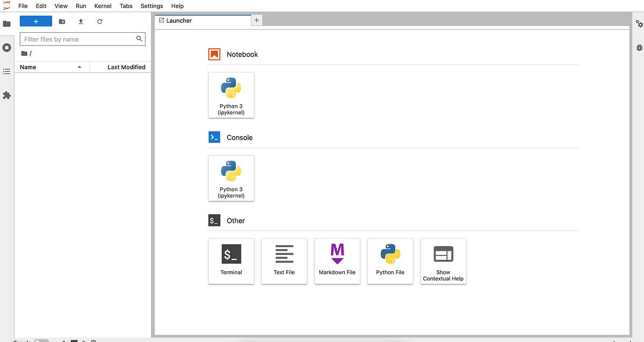Open the Settings menu
The image size is (644, 342).
[x=152, y=6]
